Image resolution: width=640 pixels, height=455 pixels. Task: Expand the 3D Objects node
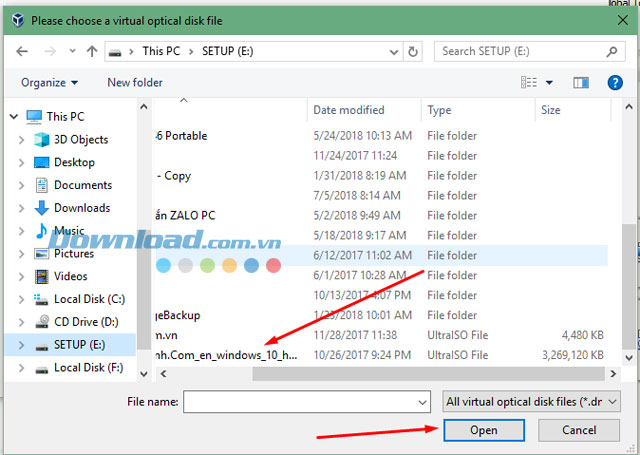(x=21, y=140)
